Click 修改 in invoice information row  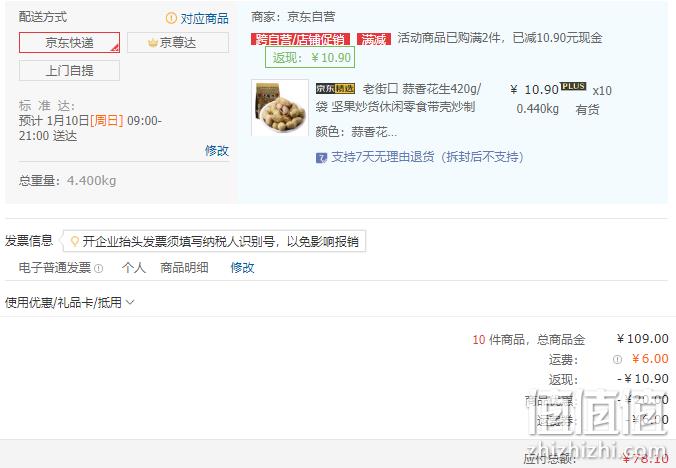tap(242, 268)
